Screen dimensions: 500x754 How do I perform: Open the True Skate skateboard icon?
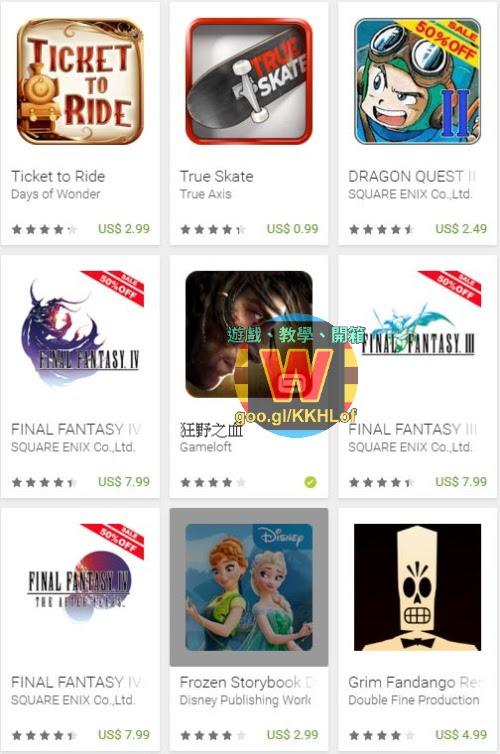249,82
